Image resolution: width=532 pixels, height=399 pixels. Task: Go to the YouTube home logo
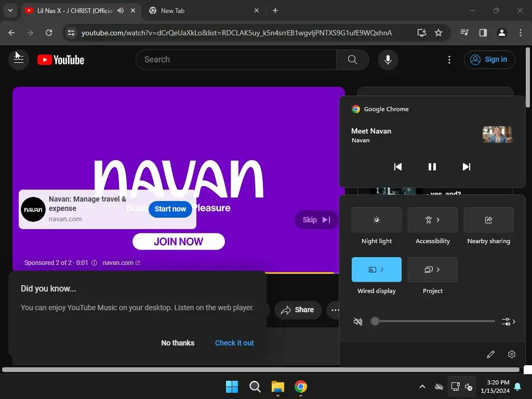pyautogui.click(x=61, y=60)
